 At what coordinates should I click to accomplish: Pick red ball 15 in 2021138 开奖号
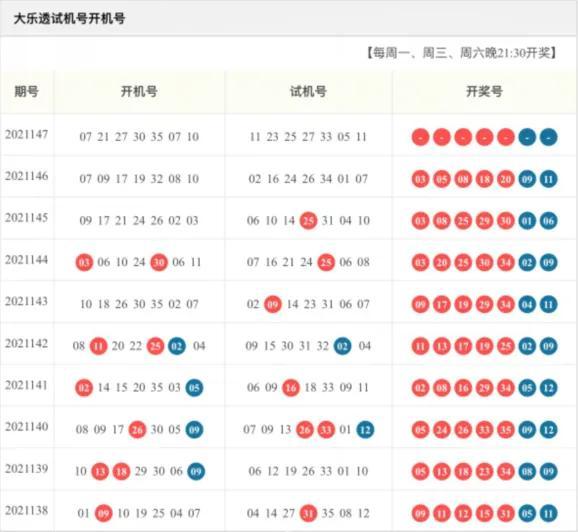click(484, 513)
